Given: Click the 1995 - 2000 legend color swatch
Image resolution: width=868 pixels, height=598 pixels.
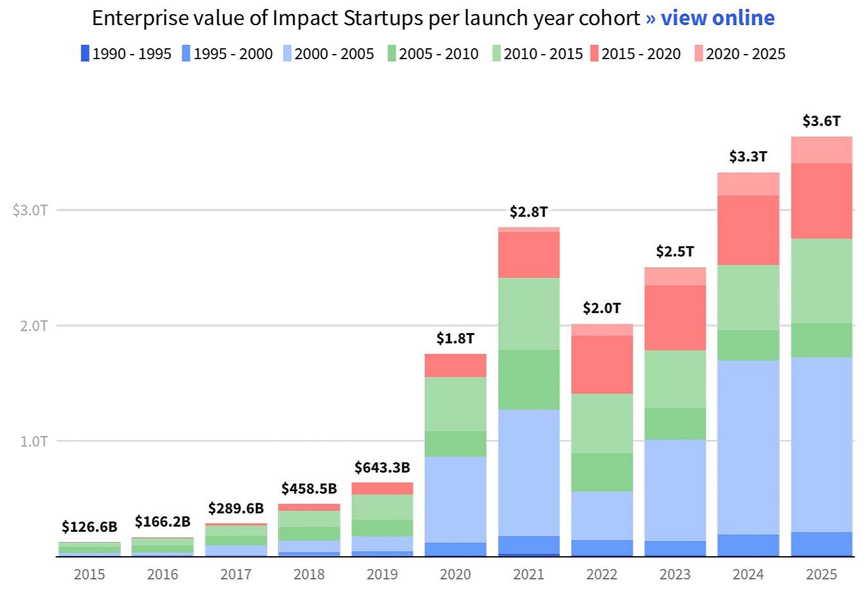Looking at the screenshot, I should [x=186, y=53].
